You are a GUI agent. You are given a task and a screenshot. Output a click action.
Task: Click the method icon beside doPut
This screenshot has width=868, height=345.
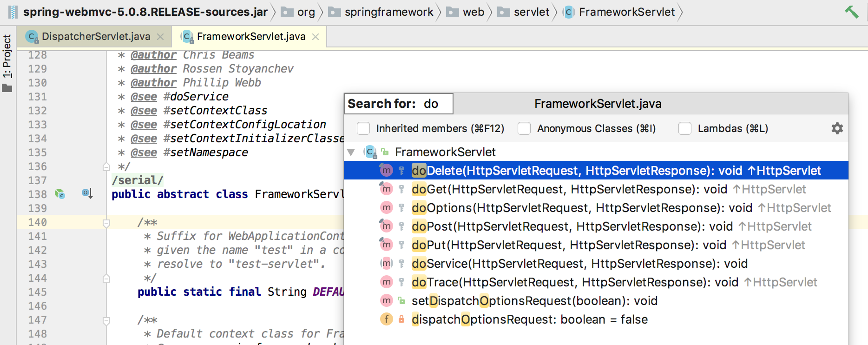386,245
